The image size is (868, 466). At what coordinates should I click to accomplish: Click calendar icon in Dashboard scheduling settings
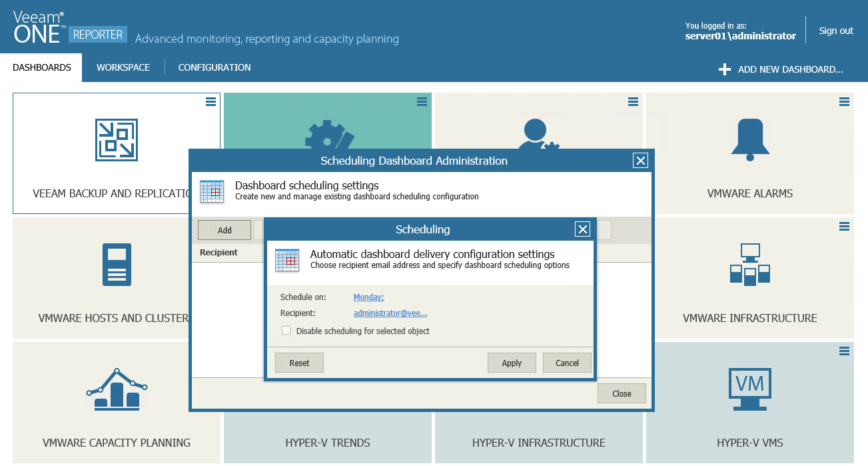pos(212,191)
